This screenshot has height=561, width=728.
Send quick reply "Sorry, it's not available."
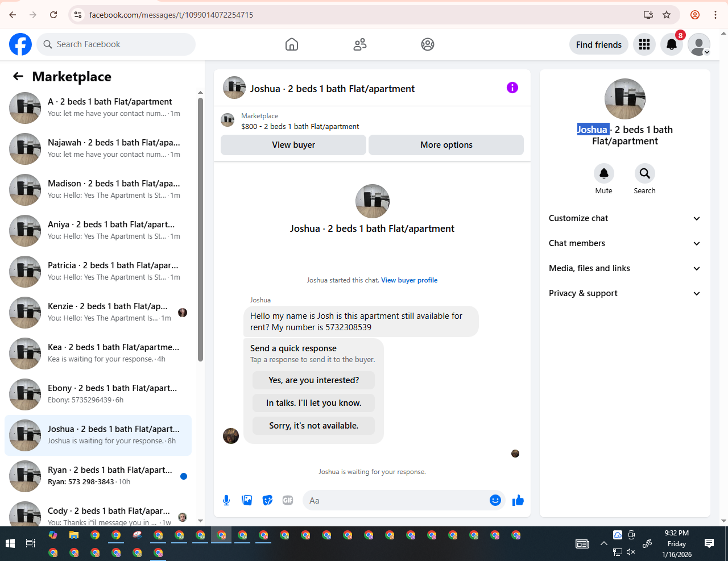coord(314,426)
